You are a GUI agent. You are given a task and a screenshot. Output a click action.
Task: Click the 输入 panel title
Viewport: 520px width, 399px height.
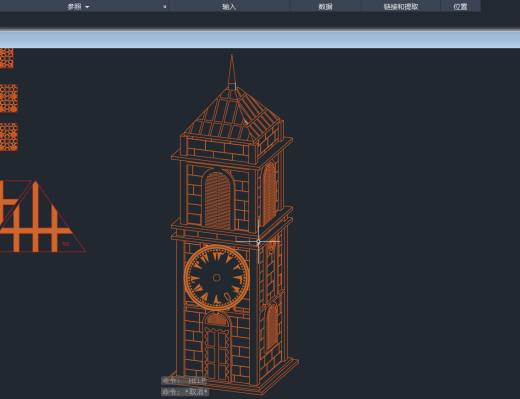click(229, 7)
